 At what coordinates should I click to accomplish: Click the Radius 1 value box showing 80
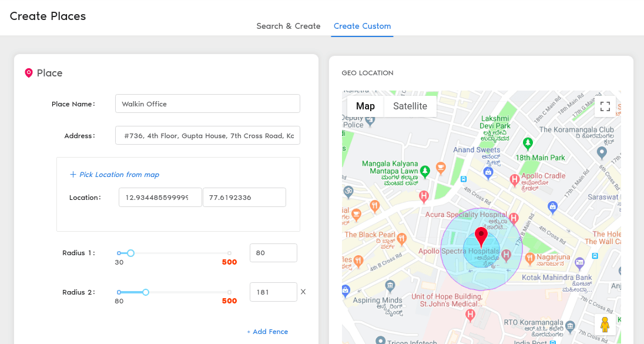(273, 253)
